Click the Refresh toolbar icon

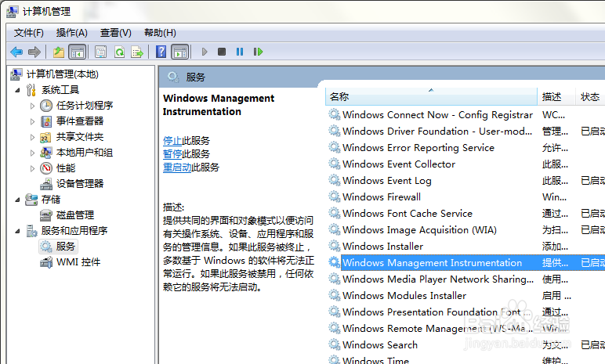[119, 52]
